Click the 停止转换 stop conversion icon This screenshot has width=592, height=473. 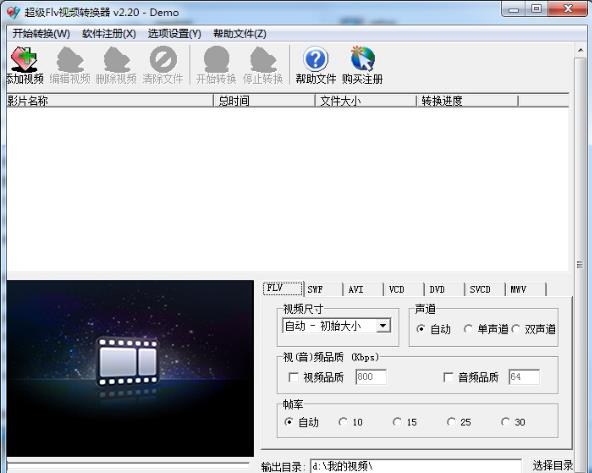pyautogui.click(x=263, y=59)
